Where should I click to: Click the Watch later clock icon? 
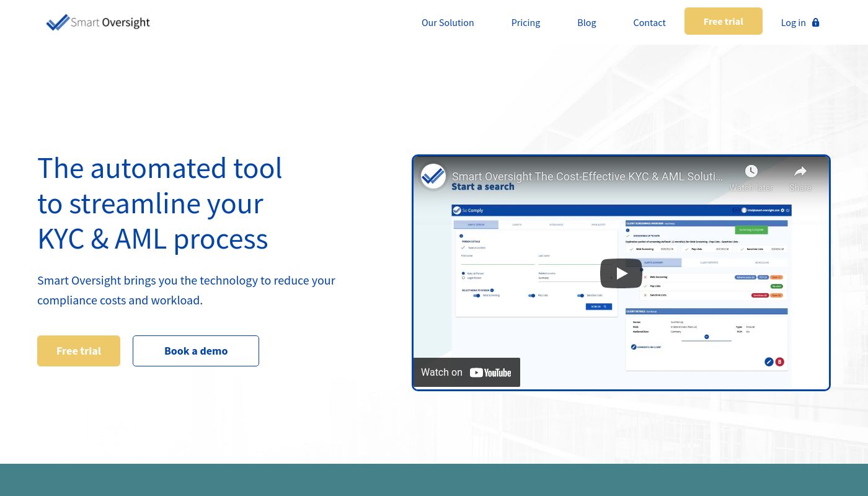tap(751, 171)
